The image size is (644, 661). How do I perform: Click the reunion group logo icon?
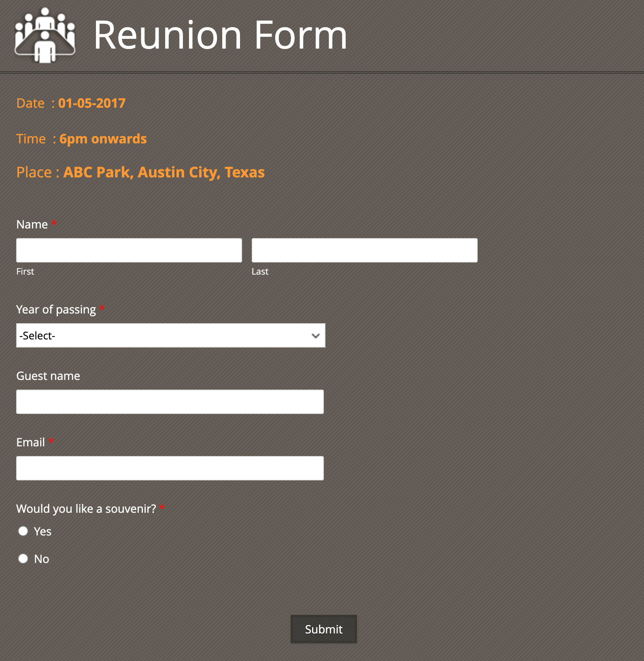coord(45,35)
